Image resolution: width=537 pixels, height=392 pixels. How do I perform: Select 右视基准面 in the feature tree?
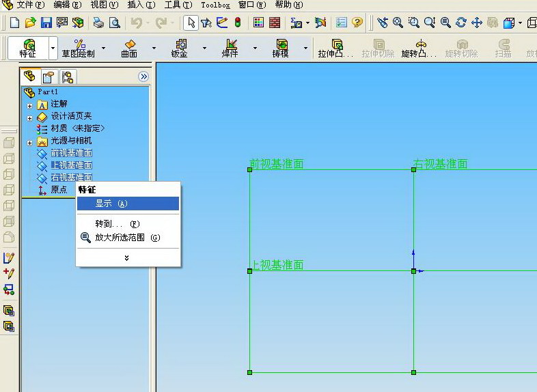(71, 178)
